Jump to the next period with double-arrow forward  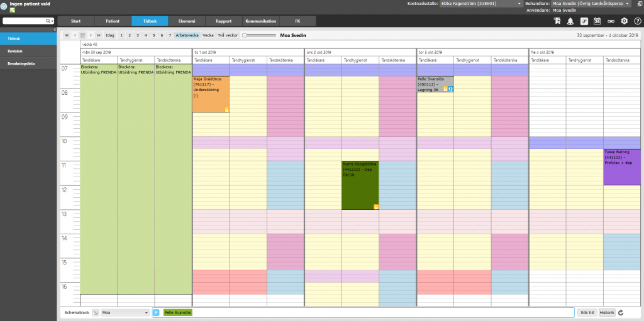(x=99, y=35)
